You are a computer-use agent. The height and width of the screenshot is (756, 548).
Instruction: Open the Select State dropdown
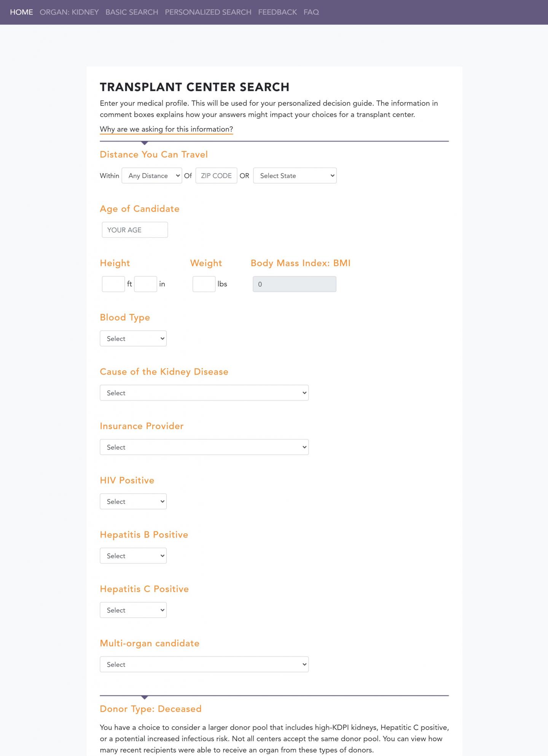(295, 175)
